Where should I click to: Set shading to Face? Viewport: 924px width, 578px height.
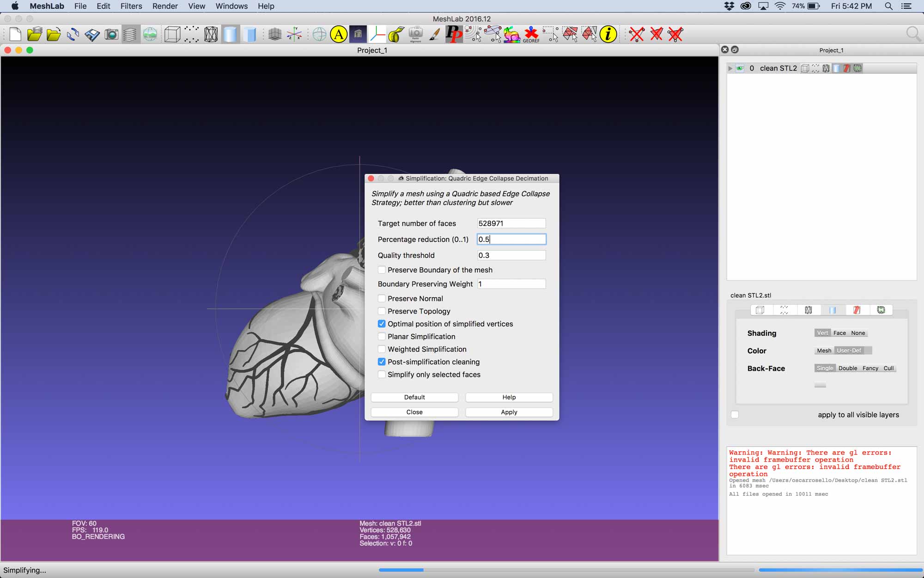(839, 333)
